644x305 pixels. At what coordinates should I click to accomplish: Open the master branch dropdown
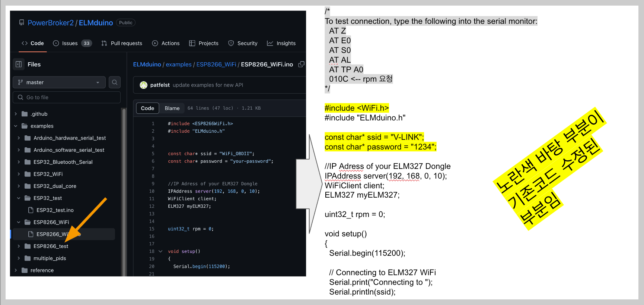click(59, 82)
